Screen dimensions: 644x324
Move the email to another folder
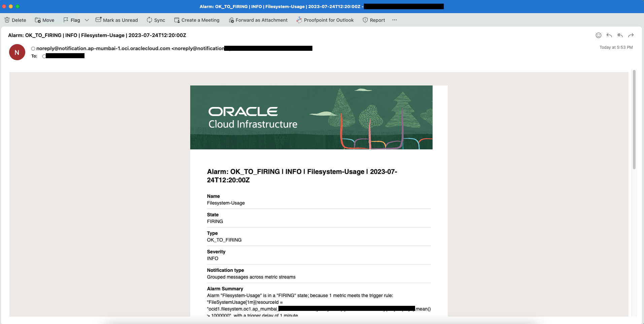coord(44,20)
